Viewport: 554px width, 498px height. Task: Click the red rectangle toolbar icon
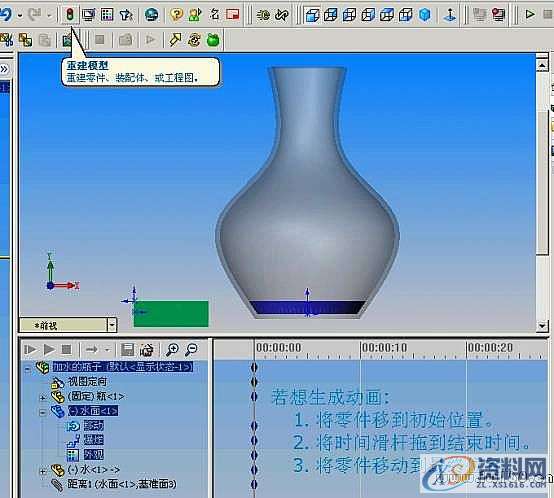point(233,14)
